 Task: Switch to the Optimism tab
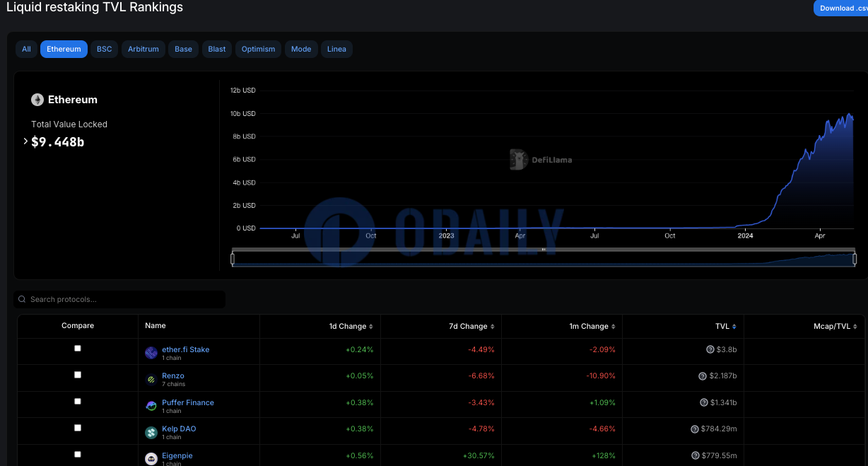pyautogui.click(x=259, y=49)
